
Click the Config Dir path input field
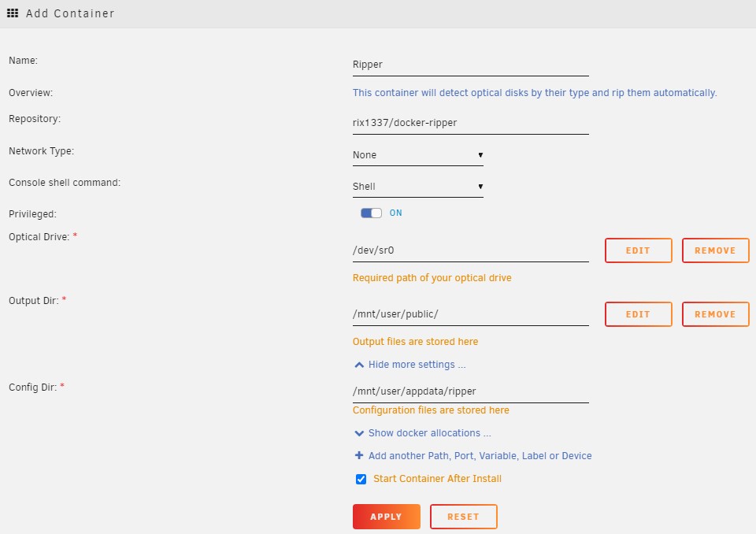click(x=471, y=391)
